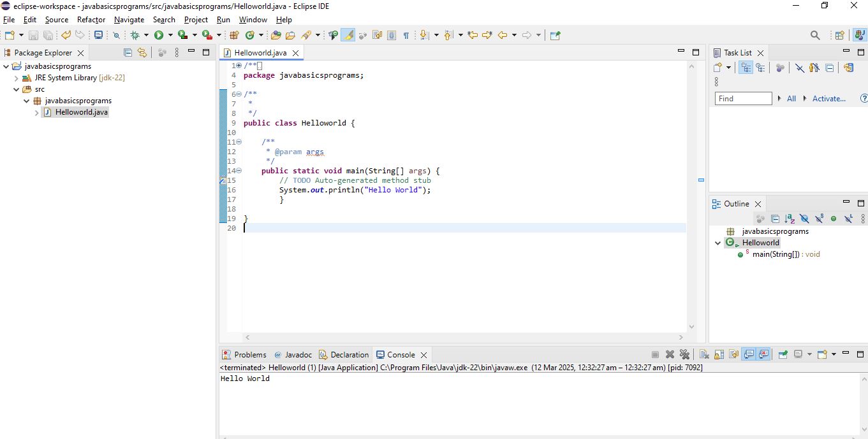Click the magnifier Search icon at top right

815,35
